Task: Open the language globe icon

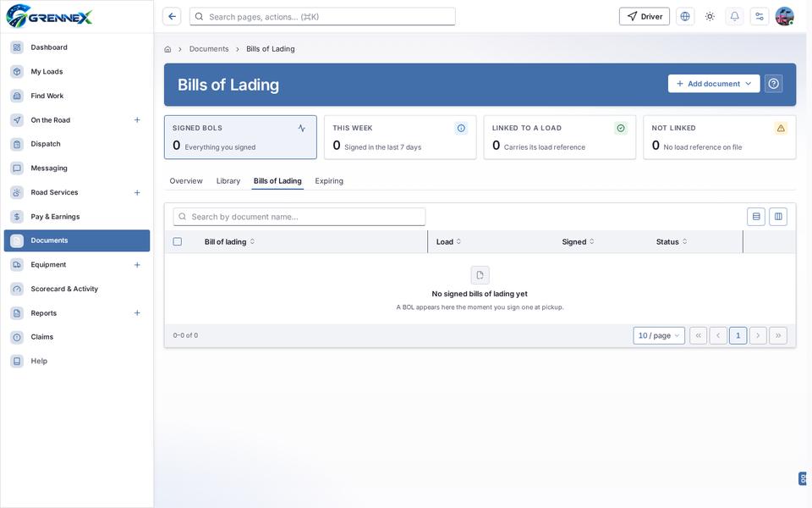Action: 684,17
